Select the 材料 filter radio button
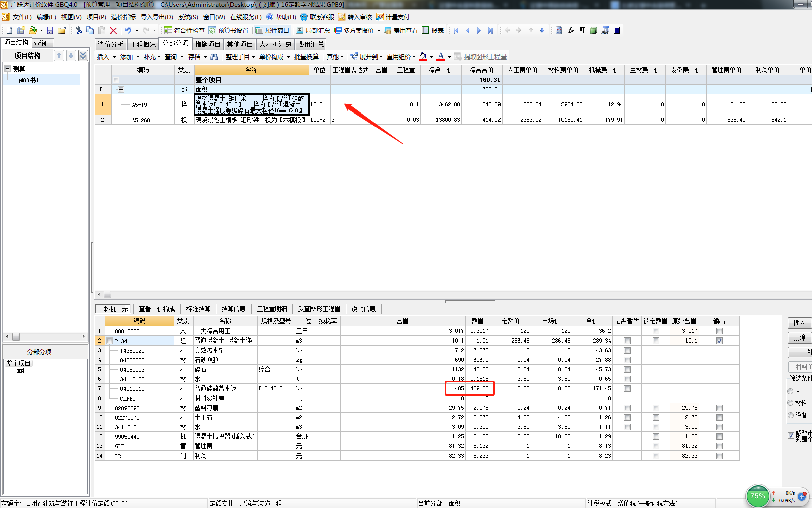 [790, 403]
